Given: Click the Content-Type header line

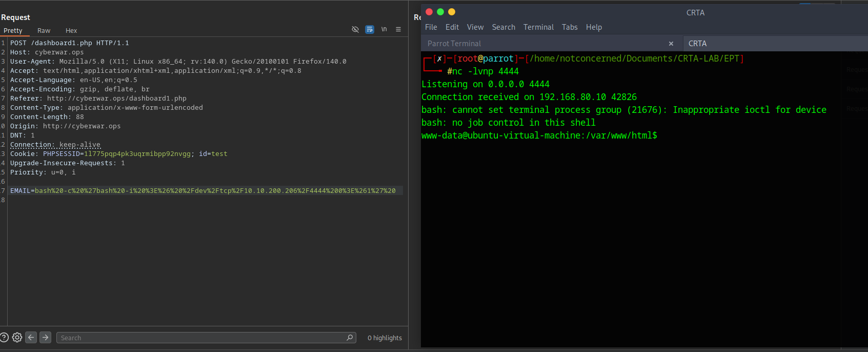Looking at the screenshot, I should click(107, 108).
